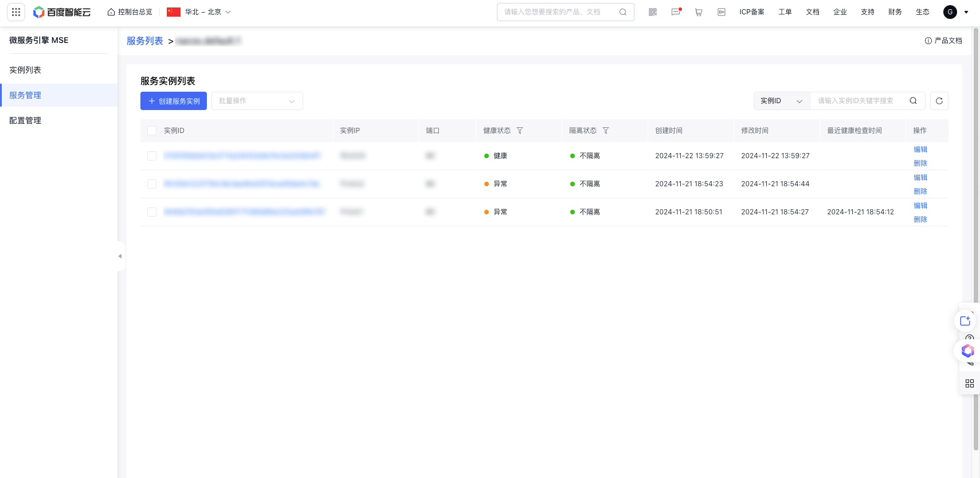The height and width of the screenshot is (478, 980).
Task: Open 文档 menu
Action: [813, 12]
